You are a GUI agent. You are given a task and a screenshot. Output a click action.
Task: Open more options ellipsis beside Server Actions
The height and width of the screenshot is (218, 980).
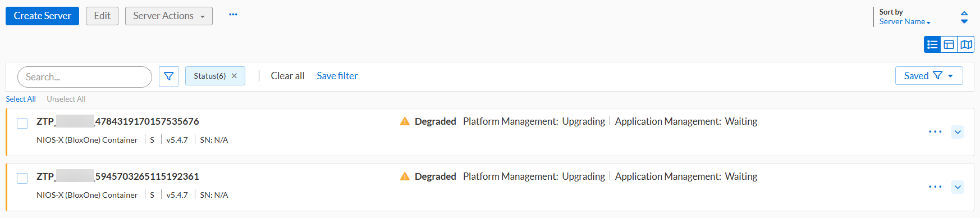coord(233,15)
